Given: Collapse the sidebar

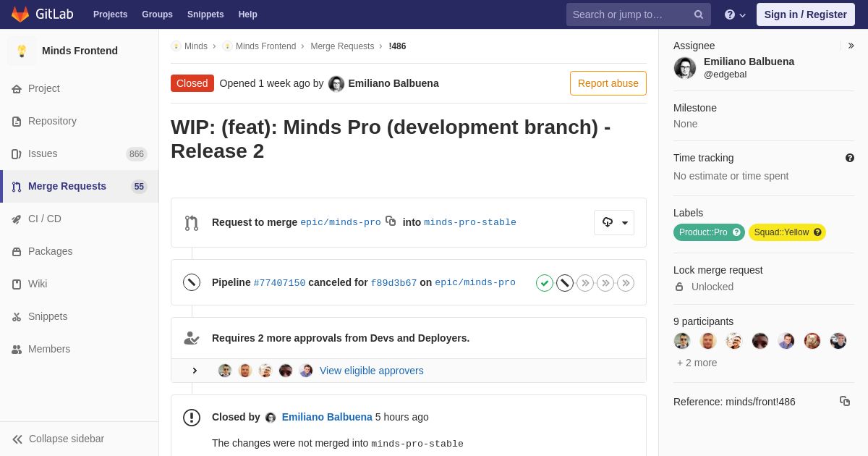Looking at the screenshot, I should [x=80, y=439].
